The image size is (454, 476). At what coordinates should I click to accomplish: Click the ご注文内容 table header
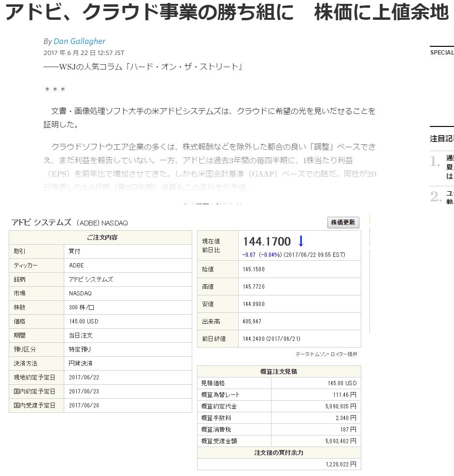pyautogui.click(x=100, y=238)
